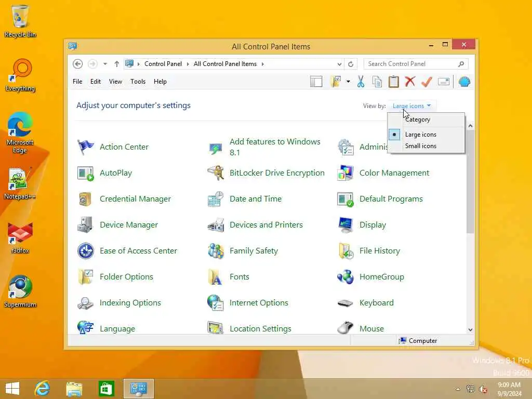Expand the arrow after Control Panel breadcrumb

click(188, 64)
